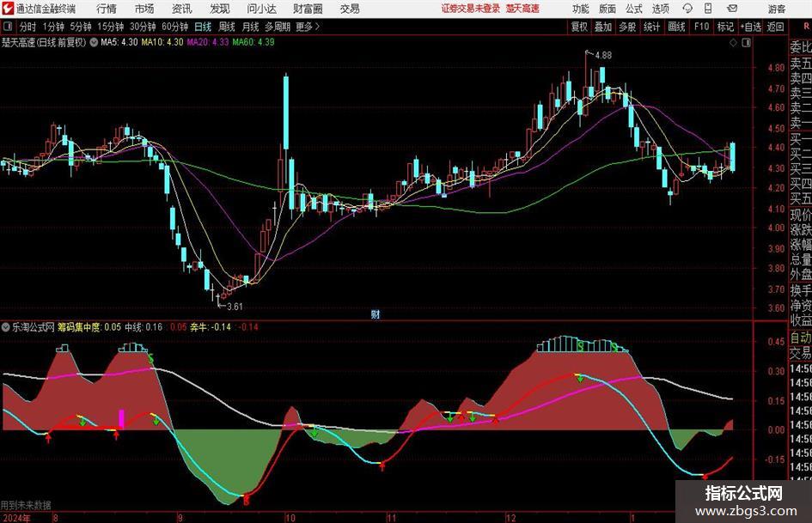Open the 版面 menu
The height and width of the screenshot is (523, 812).
pyautogui.click(x=607, y=9)
